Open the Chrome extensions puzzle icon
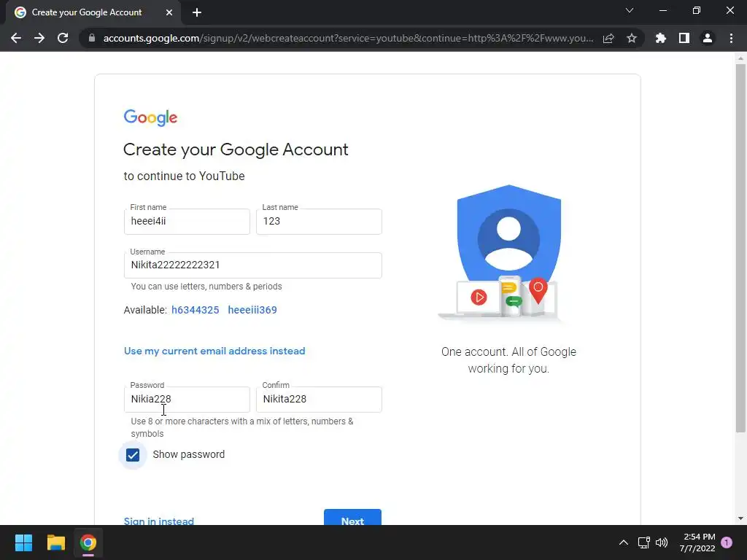This screenshot has height=560, width=747. 661,38
